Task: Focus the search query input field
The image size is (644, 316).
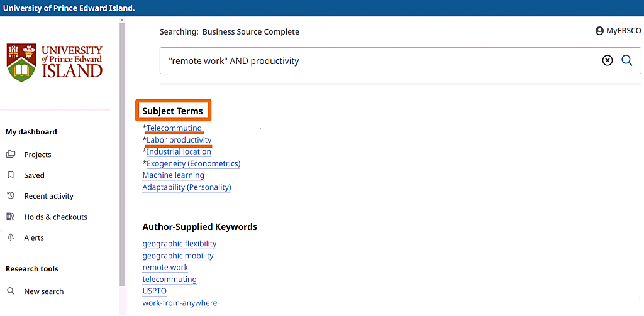Action: [377, 61]
